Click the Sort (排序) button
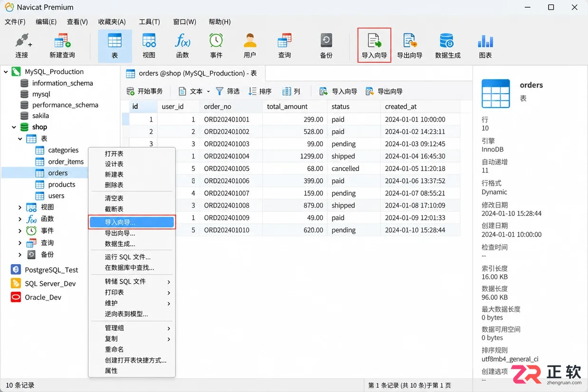The width and height of the screenshot is (588, 392). point(260,91)
